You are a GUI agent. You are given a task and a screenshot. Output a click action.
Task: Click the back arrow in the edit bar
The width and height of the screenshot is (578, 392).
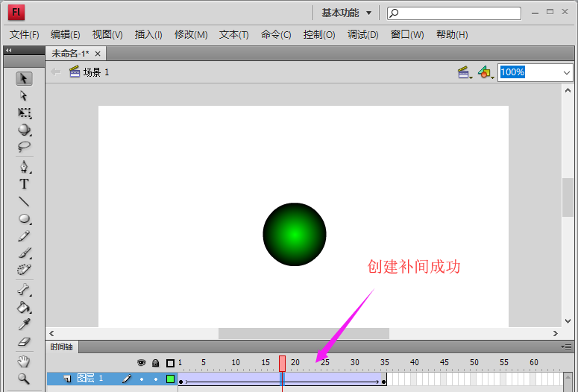[x=56, y=72]
